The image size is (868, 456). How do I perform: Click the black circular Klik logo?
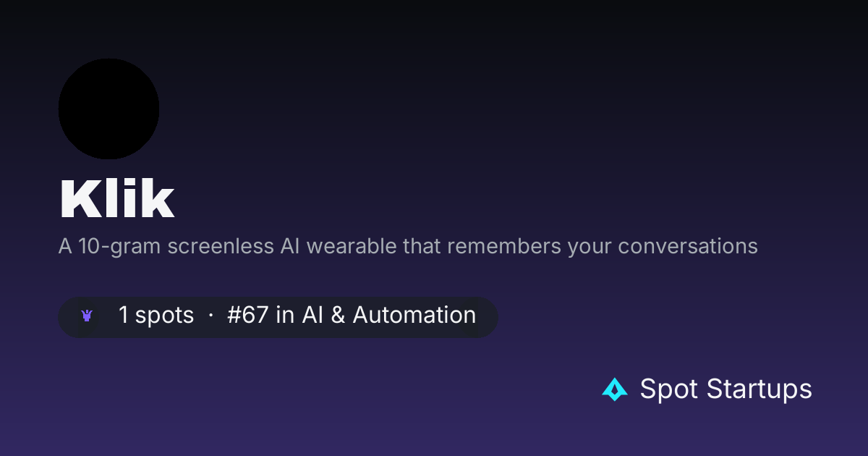109,109
